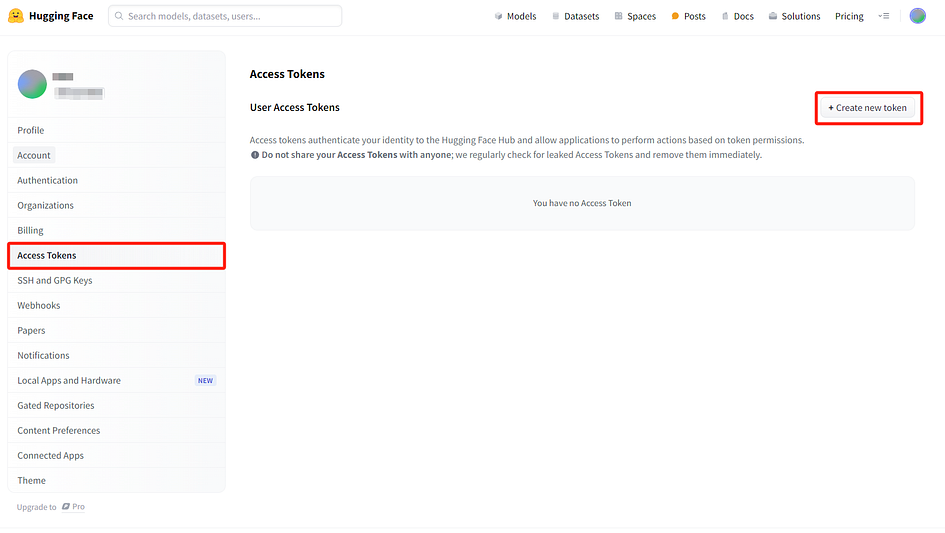This screenshot has height=533, width=945.
Task: Open Docs in the top navigation
Action: coord(738,16)
